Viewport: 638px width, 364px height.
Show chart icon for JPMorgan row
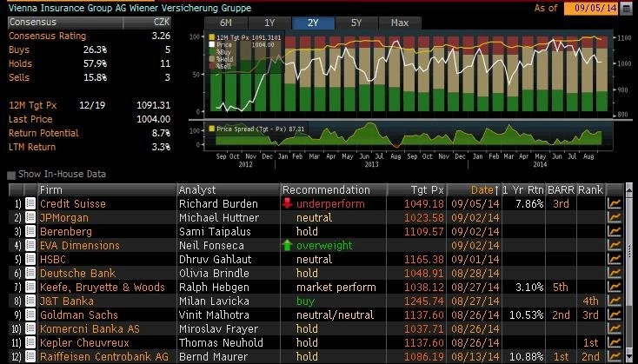pyautogui.click(x=615, y=217)
